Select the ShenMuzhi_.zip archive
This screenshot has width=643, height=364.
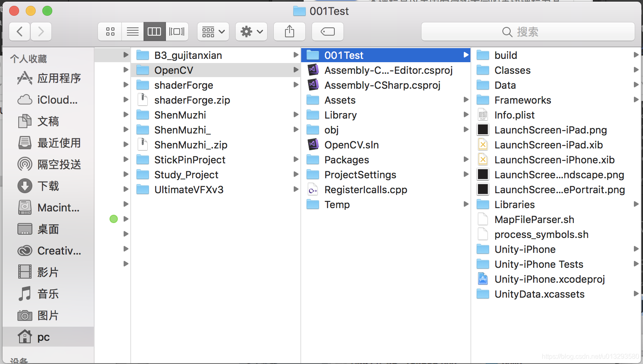click(x=216, y=145)
